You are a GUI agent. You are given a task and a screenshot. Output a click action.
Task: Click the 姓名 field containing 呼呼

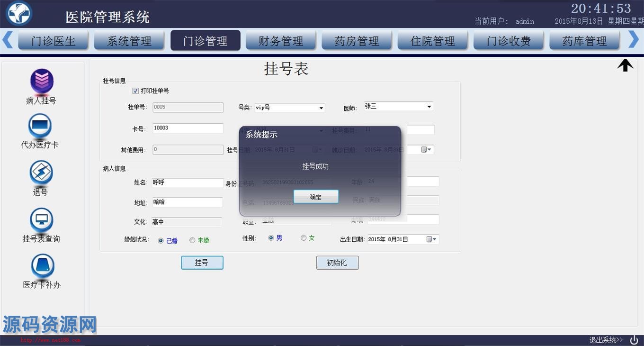coord(188,182)
